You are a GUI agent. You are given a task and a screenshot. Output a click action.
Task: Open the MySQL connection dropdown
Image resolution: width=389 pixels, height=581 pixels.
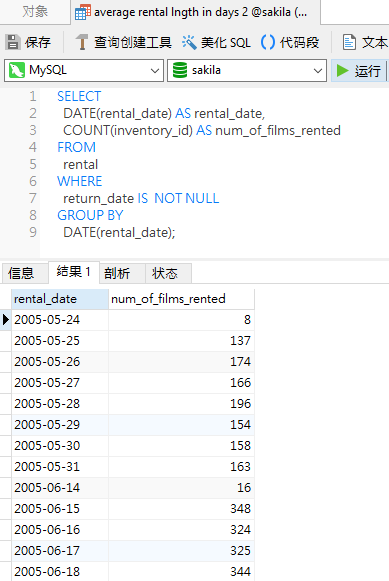click(x=84, y=70)
